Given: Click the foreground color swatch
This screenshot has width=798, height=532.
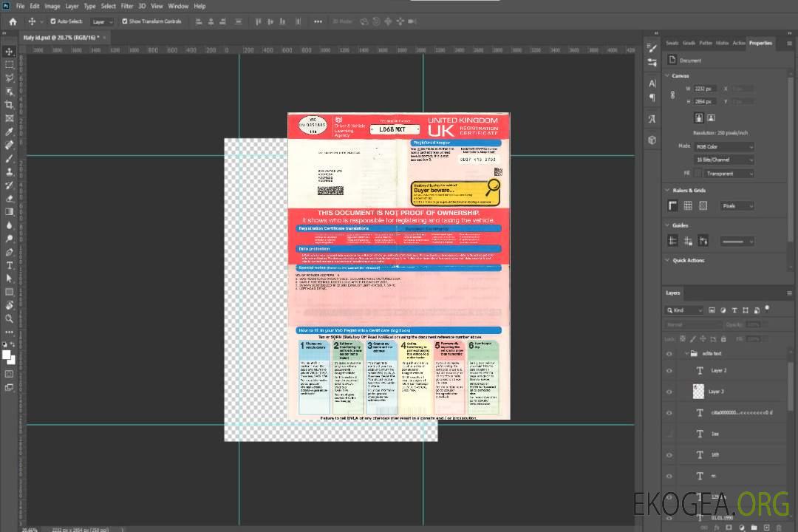Looking at the screenshot, I should pos(7,355).
